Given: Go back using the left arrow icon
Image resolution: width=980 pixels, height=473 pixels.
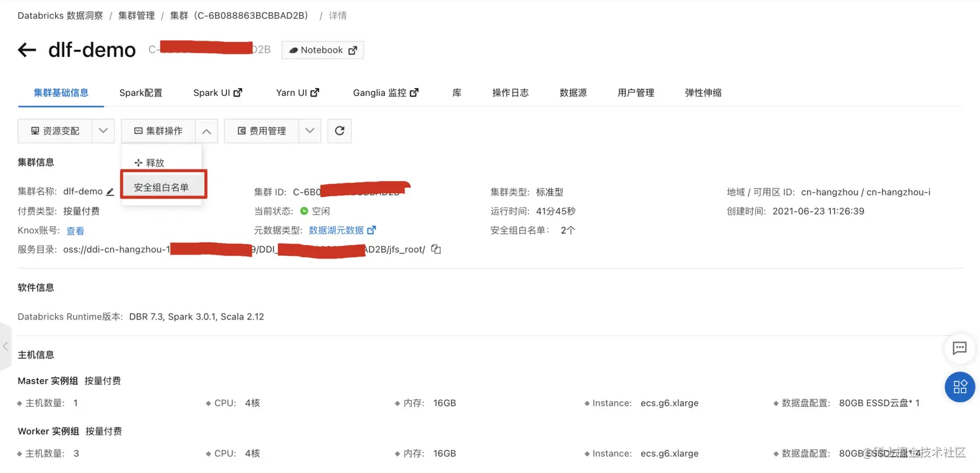Looking at the screenshot, I should point(27,50).
